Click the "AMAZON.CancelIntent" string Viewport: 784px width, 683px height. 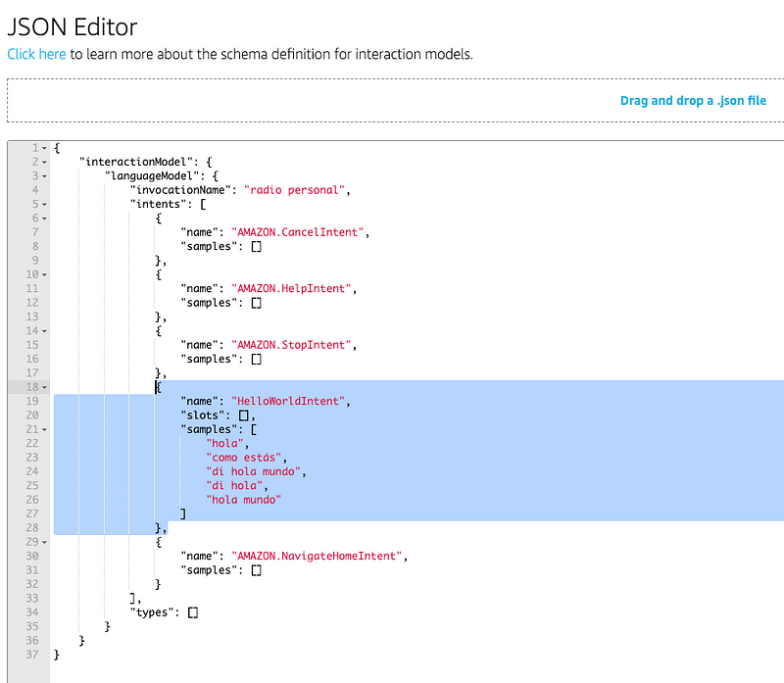[299, 232]
